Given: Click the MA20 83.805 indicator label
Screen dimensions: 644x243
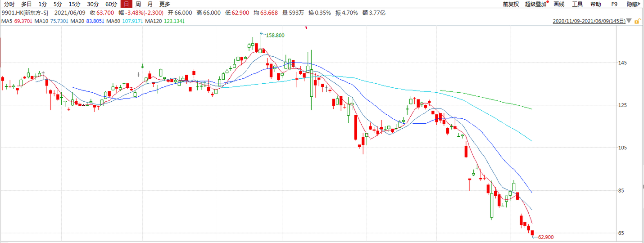Looking at the screenshot, I should click(x=87, y=21).
